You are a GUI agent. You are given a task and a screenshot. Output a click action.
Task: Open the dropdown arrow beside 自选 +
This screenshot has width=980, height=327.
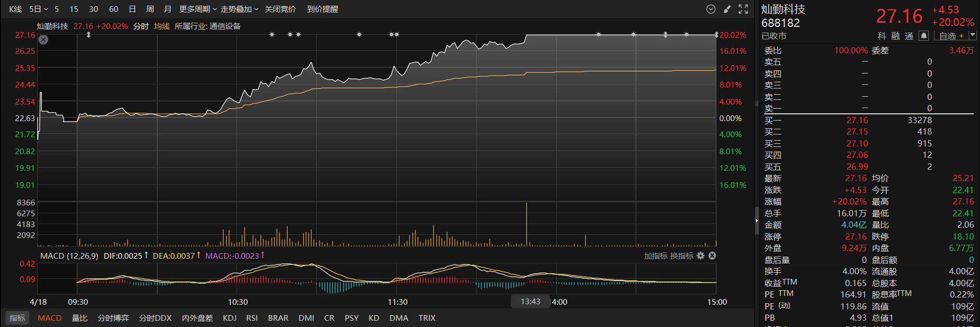click(972, 36)
